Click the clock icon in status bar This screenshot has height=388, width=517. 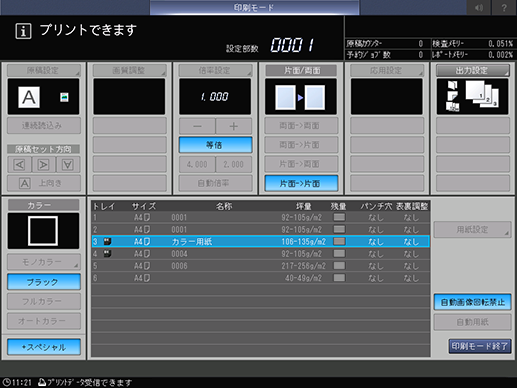tap(7, 382)
